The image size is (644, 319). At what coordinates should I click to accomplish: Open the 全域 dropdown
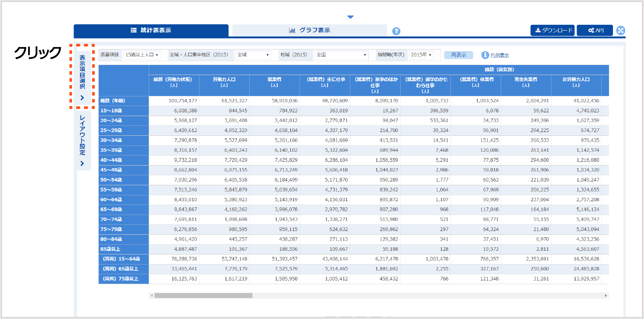[x=253, y=55]
